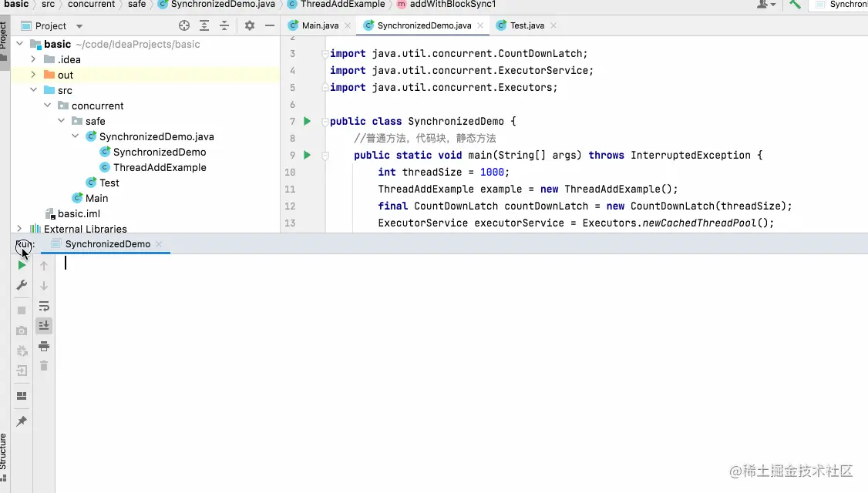Expand the out folder
This screenshot has width=868, height=493.
pos(33,74)
